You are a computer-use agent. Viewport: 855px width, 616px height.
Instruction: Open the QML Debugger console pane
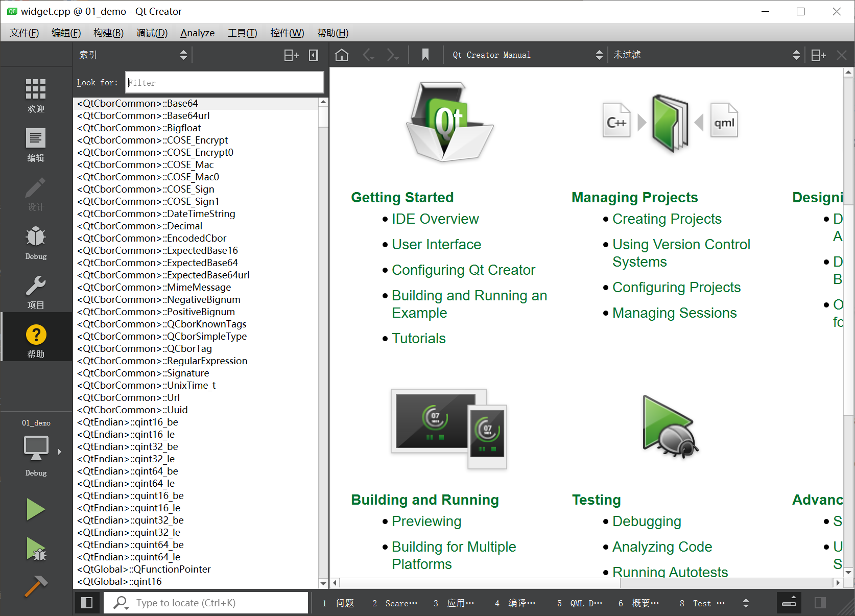click(x=580, y=603)
